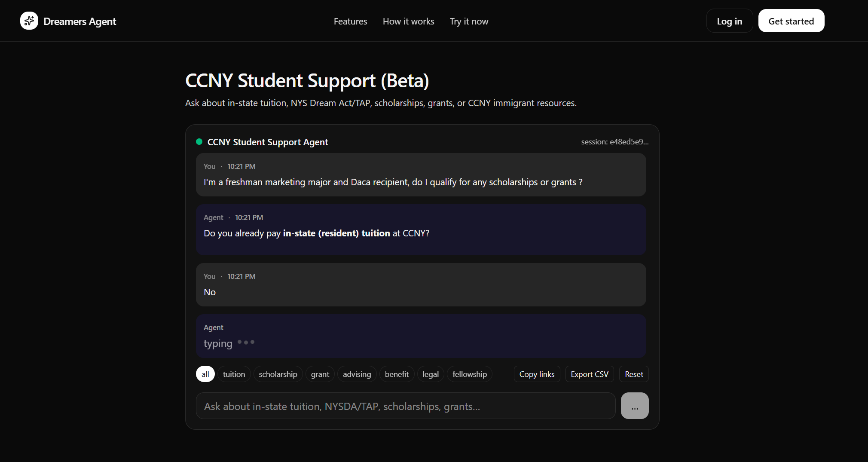Click the CCNY Student Support Agent title
Viewport: 868px width, 462px height.
[x=268, y=142]
